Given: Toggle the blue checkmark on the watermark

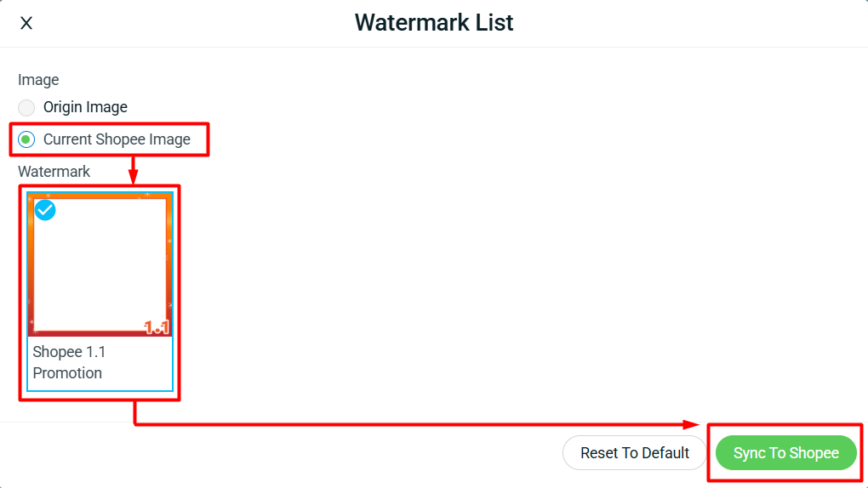Looking at the screenshot, I should coord(45,210).
